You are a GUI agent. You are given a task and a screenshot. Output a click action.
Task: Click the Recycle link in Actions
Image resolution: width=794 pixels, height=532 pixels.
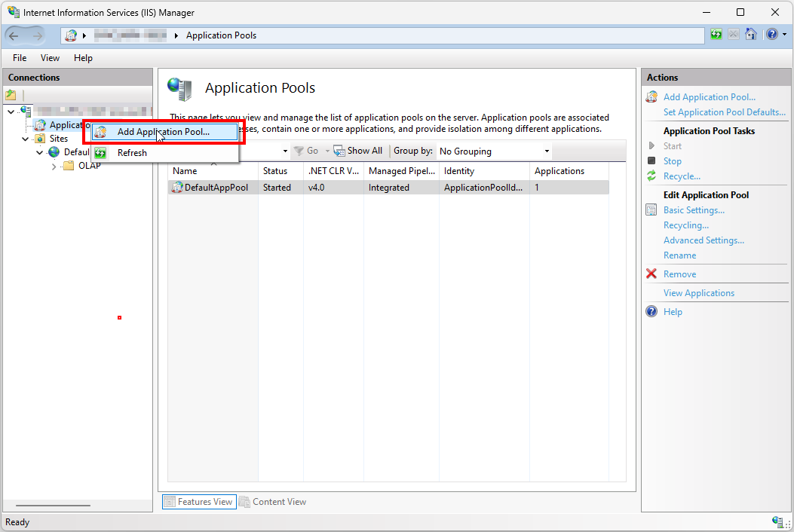pos(682,176)
